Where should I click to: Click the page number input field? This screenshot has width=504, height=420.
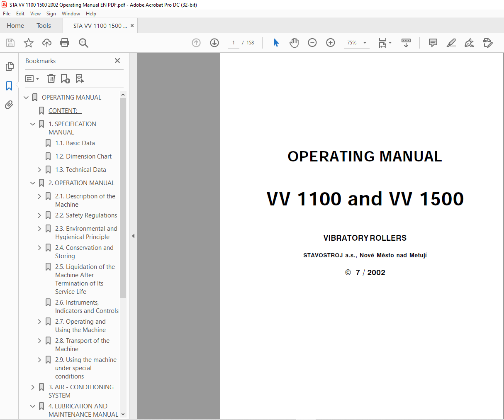[234, 43]
